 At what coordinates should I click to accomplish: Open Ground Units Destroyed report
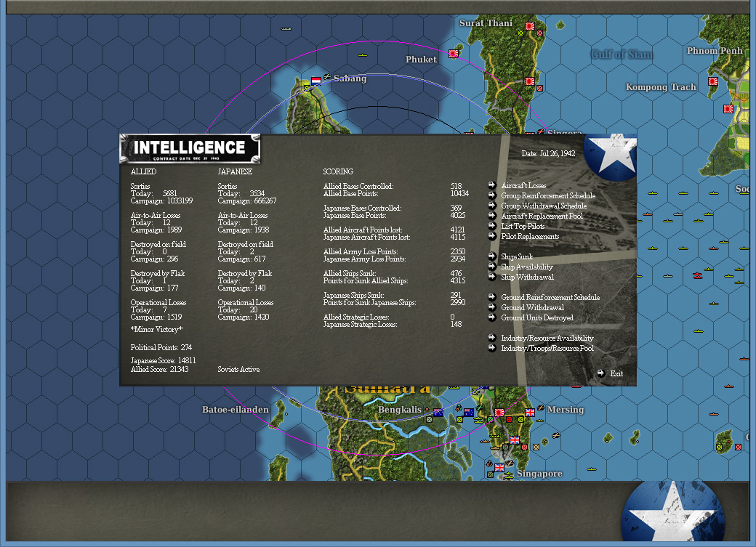[537, 317]
